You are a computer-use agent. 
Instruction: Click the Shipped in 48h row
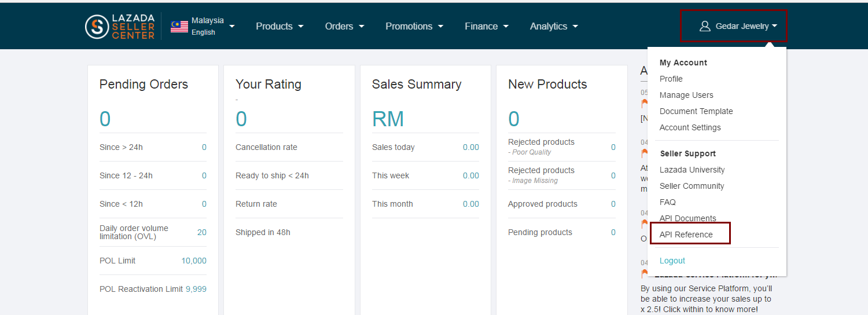289,232
